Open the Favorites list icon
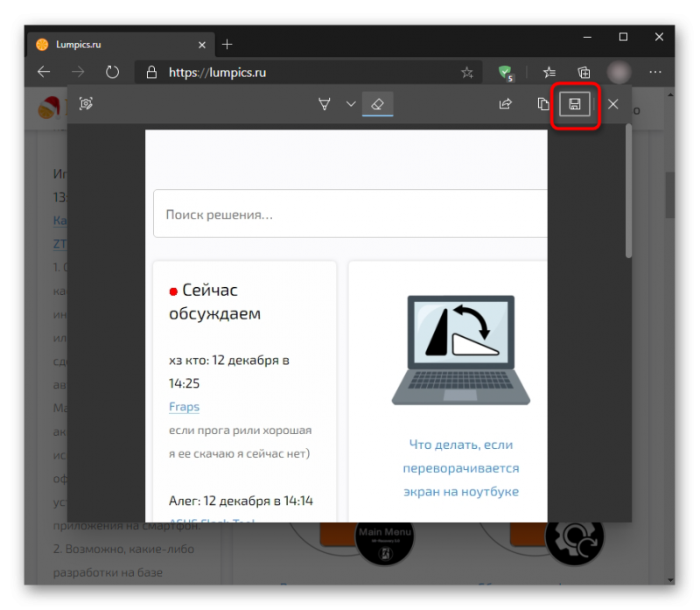Image resolution: width=700 pixels, height=610 pixels. pos(549,72)
